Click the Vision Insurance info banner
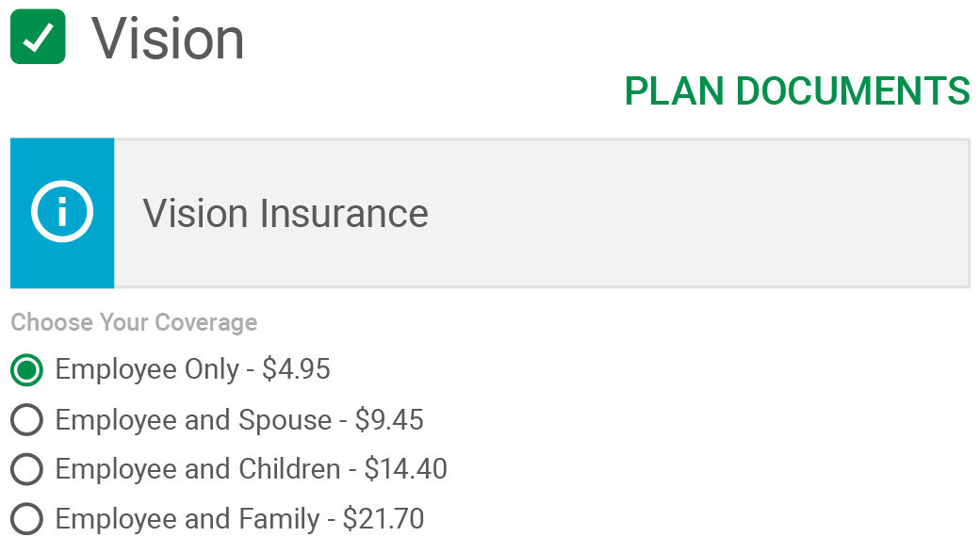 pyautogui.click(x=490, y=213)
